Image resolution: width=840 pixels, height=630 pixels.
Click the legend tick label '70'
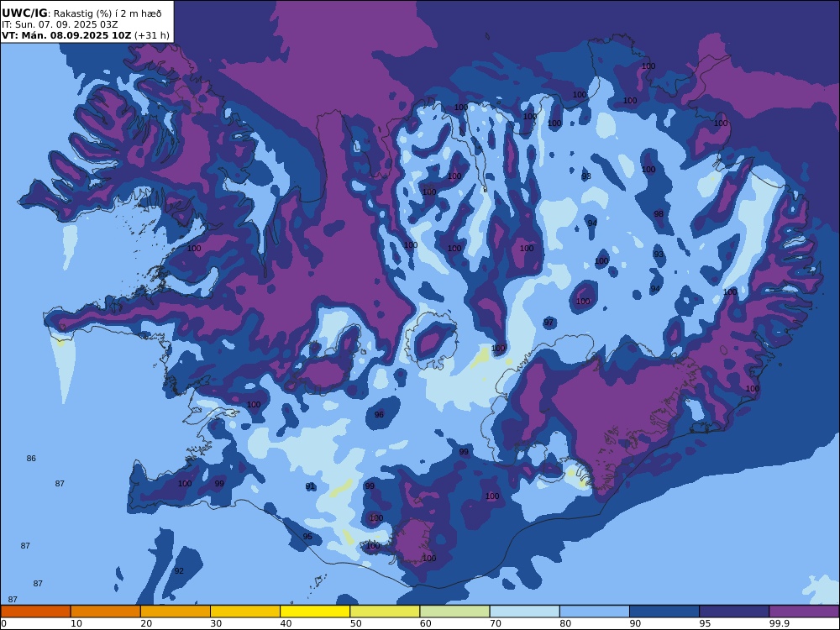click(x=496, y=623)
